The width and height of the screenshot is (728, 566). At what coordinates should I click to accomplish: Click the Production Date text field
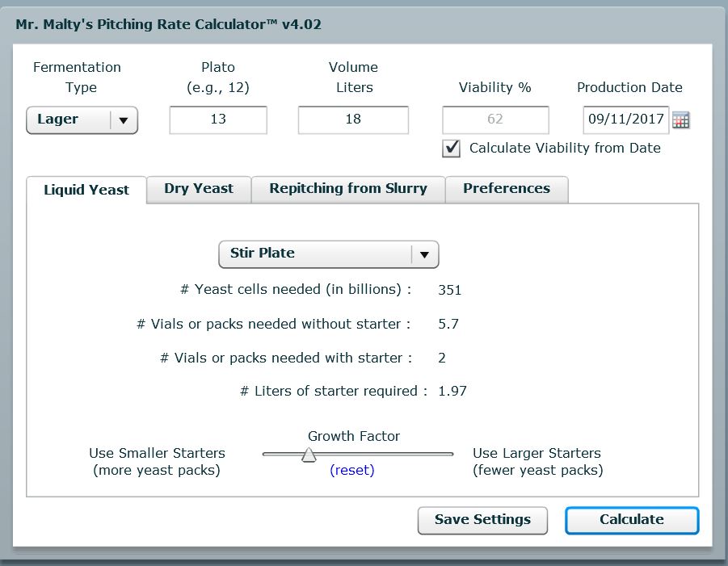pyautogui.click(x=625, y=119)
